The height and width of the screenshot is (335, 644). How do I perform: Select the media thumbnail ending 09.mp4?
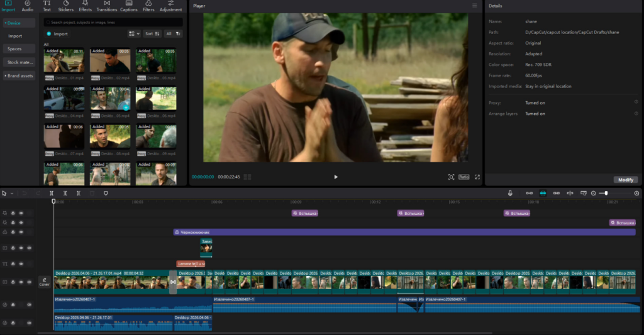(156, 136)
